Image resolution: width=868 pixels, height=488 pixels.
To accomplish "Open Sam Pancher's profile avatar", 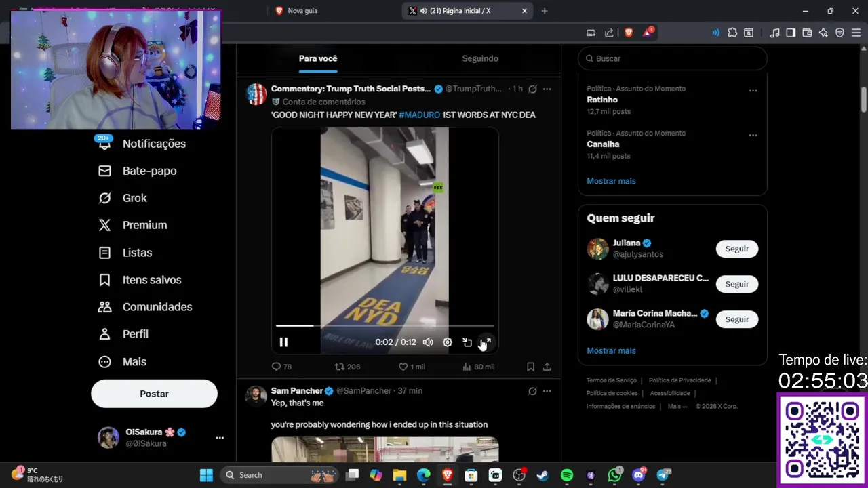I will point(256,396).
